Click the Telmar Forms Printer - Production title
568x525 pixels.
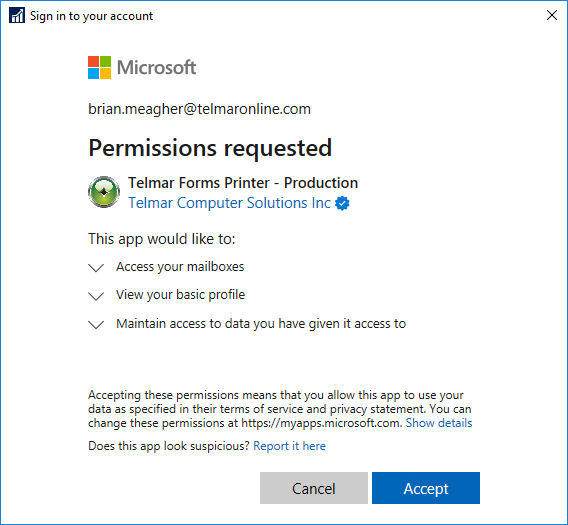(x=243, y=183)
